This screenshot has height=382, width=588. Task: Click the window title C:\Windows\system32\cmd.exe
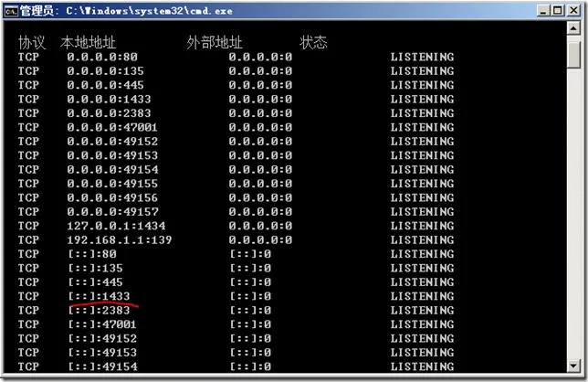[149, 11]
